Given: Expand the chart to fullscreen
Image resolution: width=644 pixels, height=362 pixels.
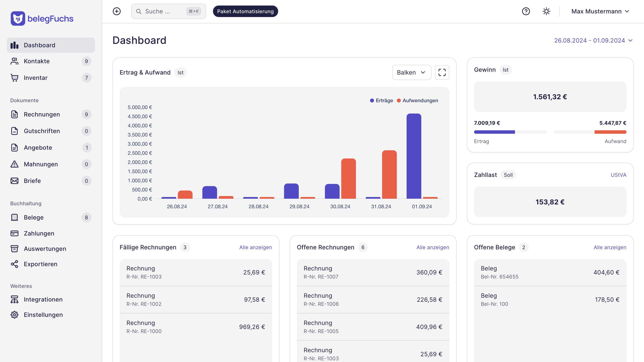Looking at the screenshot, I should tap(442, 72).
